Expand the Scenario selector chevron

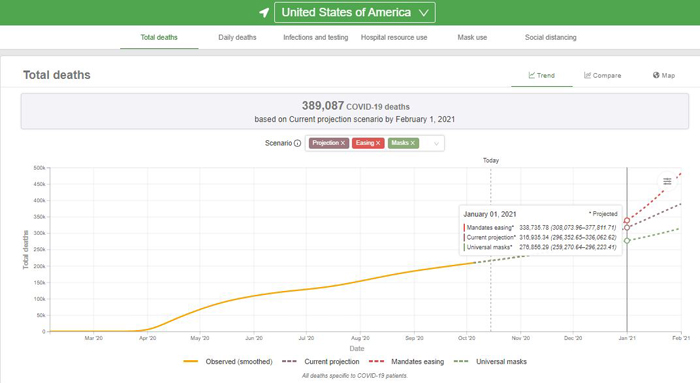[436, 143]
